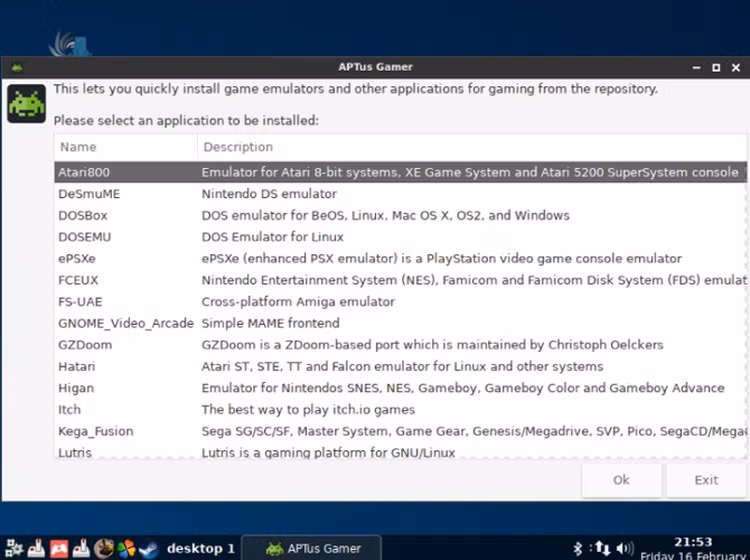750x560 pixels.
Task: Click the Hatari description about Atari ST, STE, TT
Action: (x=402, y=366)
